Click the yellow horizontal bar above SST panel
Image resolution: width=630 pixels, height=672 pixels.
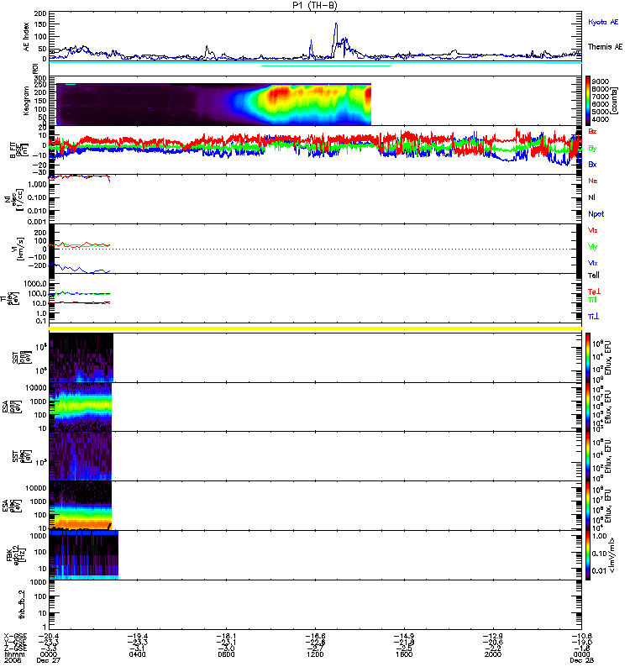[316, 328]
